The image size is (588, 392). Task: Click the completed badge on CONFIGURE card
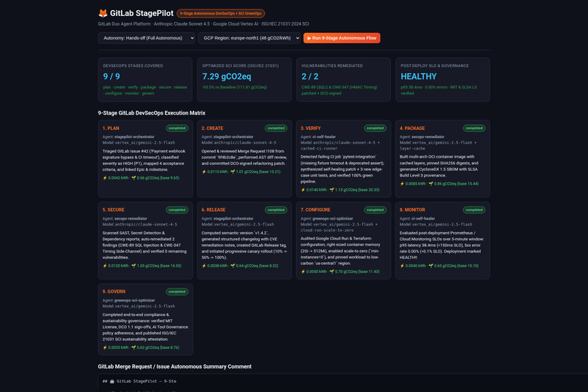[x=375, y=210]
